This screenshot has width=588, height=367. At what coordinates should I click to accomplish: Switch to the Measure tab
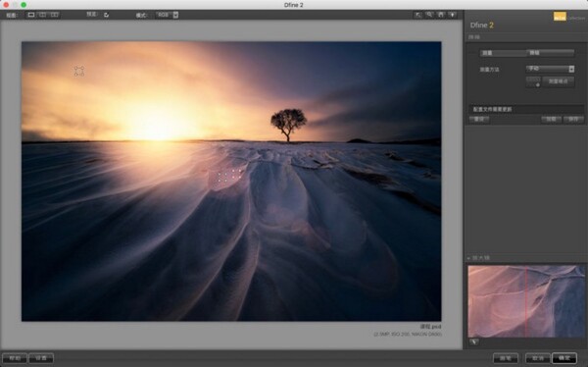click(504, 53)
